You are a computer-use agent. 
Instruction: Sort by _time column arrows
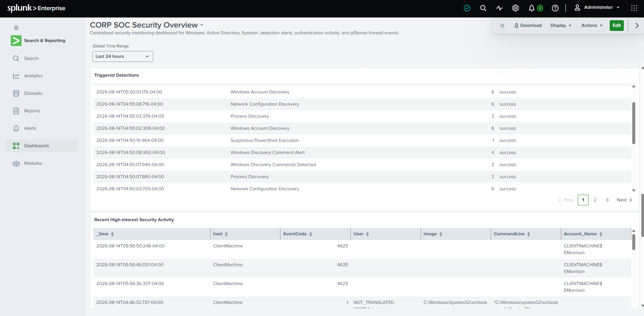112,234
